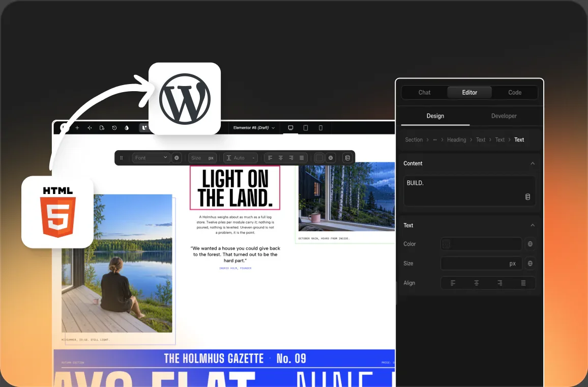Click the globe icon in Color row
Image resolution: width=588 pixels, height=387 pixels.
530,244
